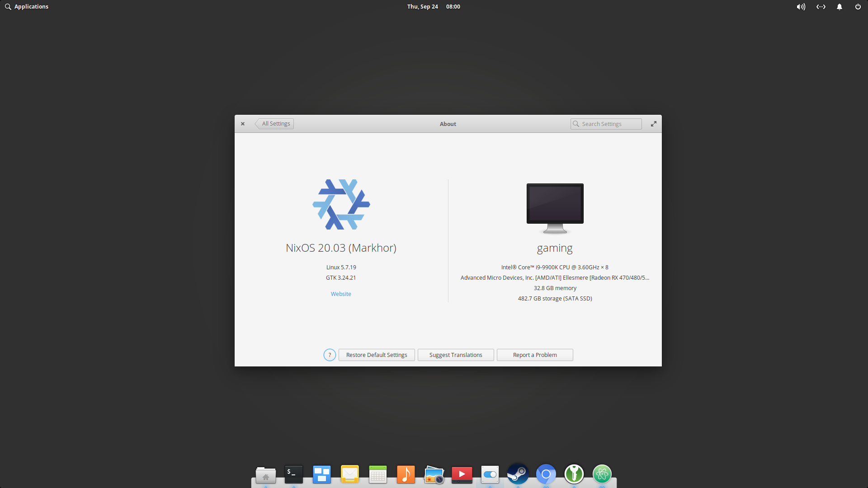Launch the Videos app from the dock

(462, 474)
